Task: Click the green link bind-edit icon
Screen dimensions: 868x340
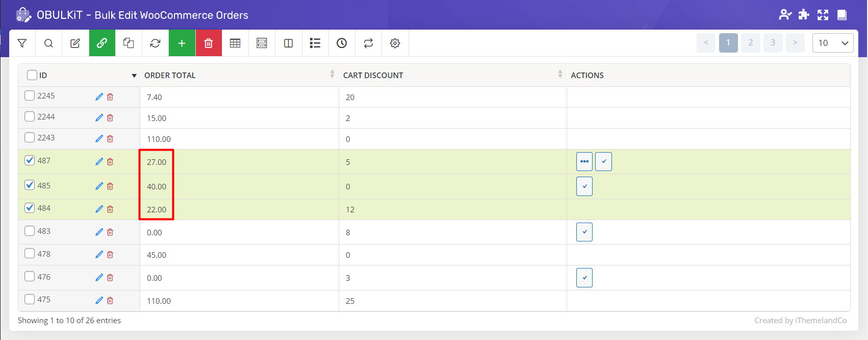Action: [x=102, y=43]
